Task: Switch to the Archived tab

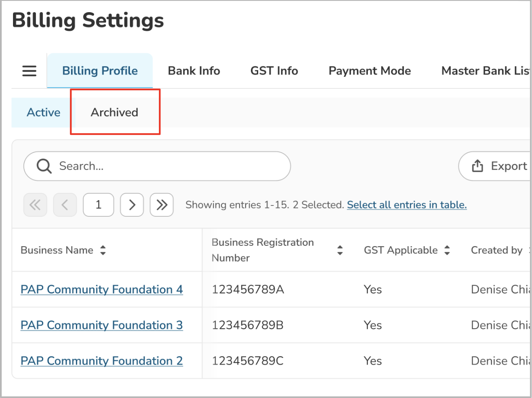Action: pos(114,112)
